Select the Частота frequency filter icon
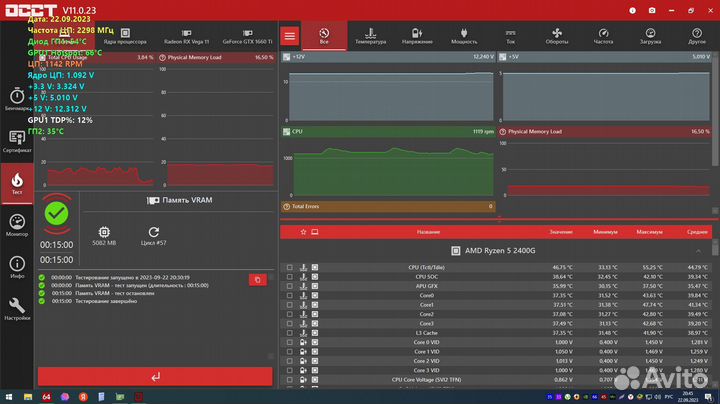This screenshot has height=404, width=720. (x=603, y=36)
